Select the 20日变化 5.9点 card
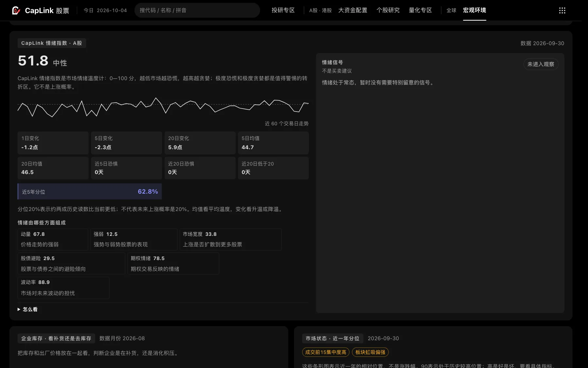The width and height of the screenshot is (588, 368). pyautogui.click(x=200, y=143)
